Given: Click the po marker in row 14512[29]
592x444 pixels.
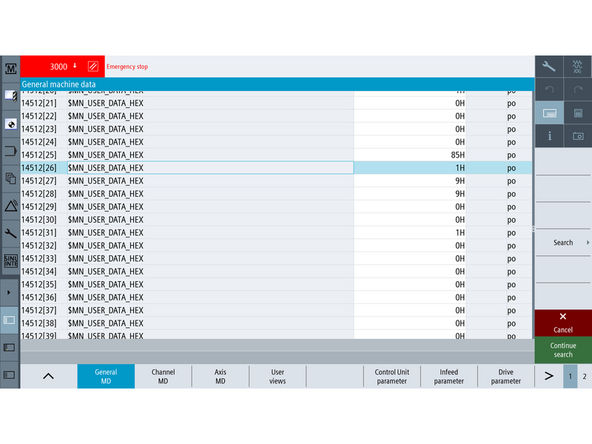Looking at the screenshot, I should pyautogui.click(x=511, y=207).
